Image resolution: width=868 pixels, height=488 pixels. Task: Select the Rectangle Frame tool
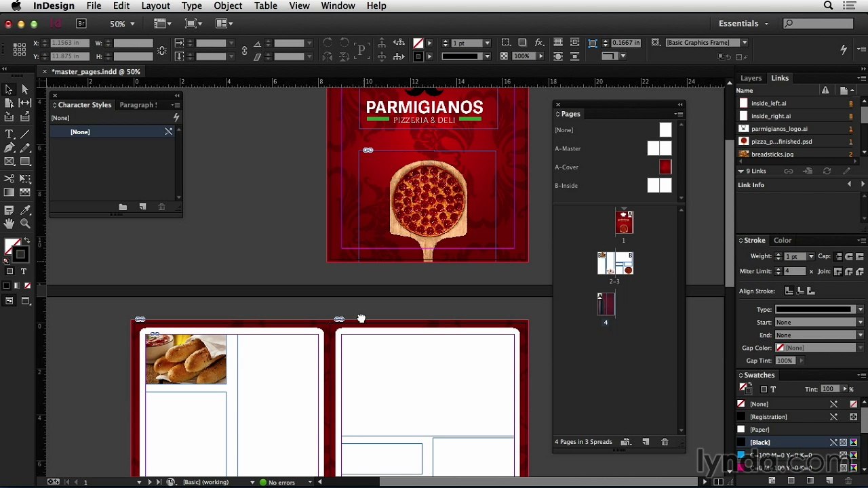(9, 161)
